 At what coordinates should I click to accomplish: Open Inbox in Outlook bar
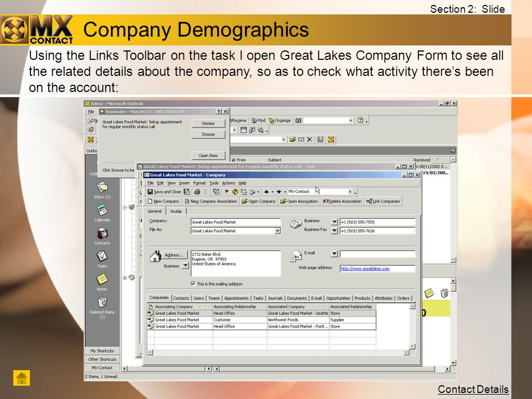[102, 190]
